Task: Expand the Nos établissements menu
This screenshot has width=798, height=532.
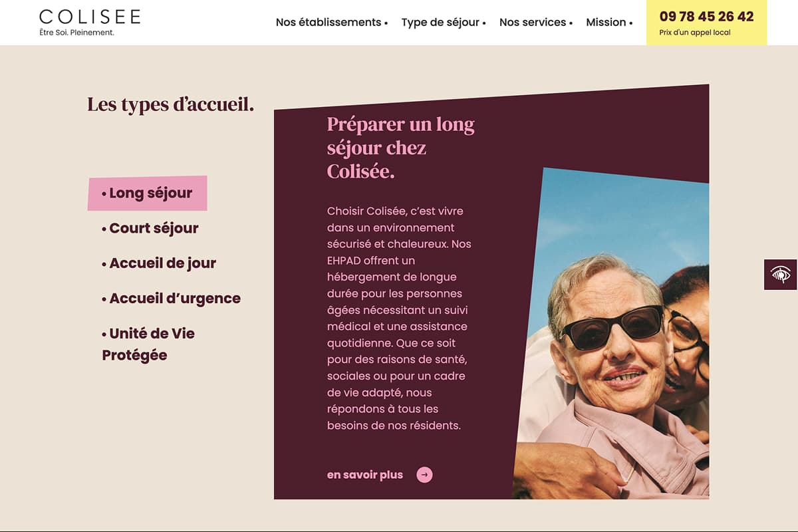Action: (x=331, y=23)
